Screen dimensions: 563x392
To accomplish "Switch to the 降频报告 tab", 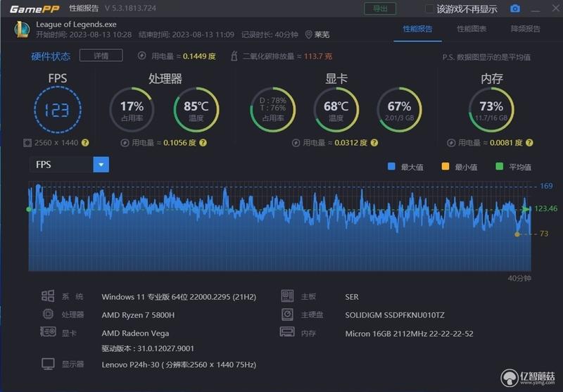I will [x=525, y=29].
